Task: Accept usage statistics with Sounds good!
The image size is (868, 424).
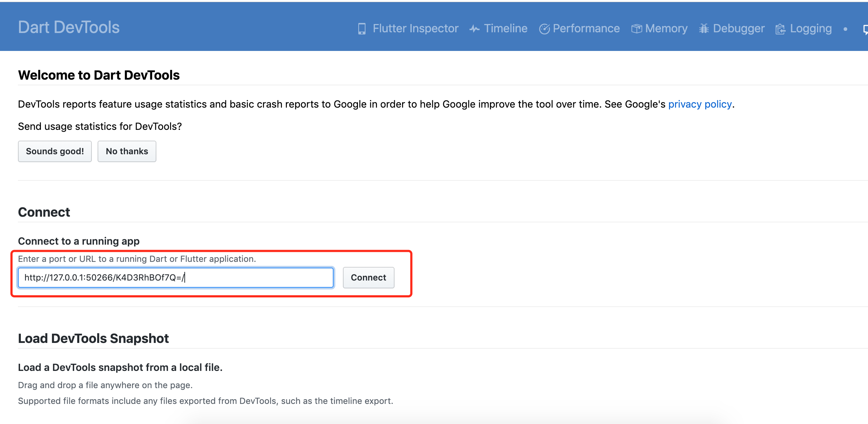Action: click(55, 151)
